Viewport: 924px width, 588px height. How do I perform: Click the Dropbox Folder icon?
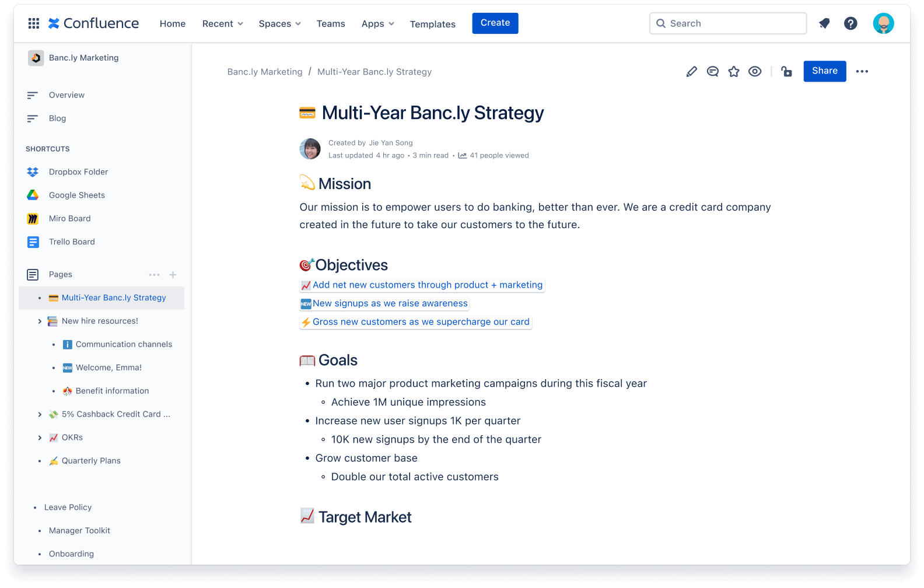pos(33,172)
